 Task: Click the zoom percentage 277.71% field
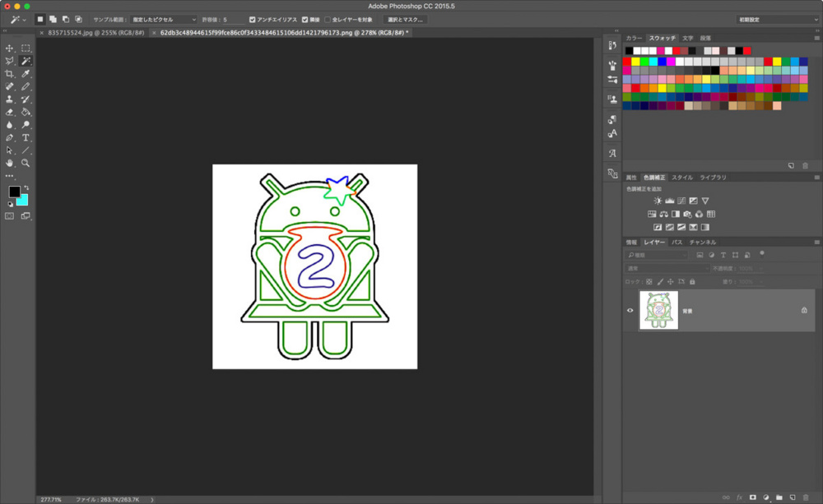click(x=51, y=500)
